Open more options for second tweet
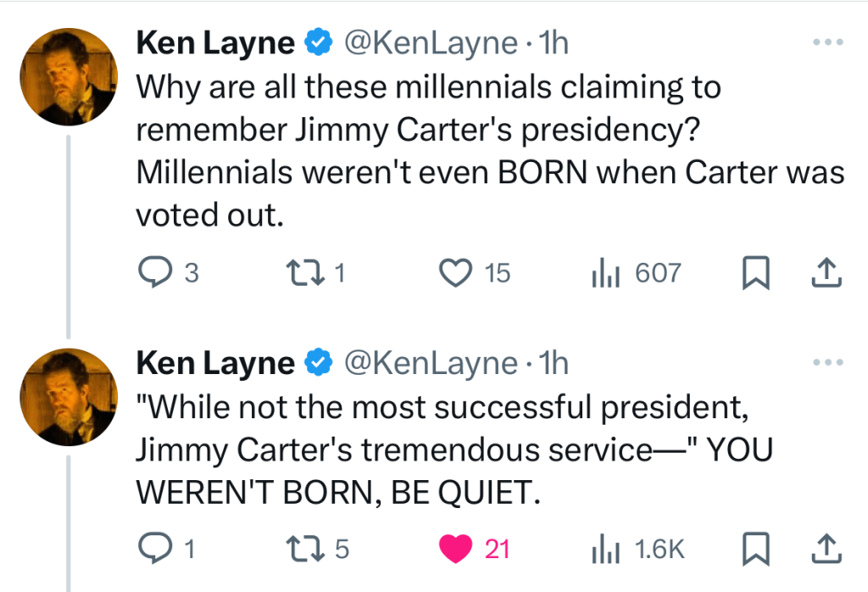Viewport: 868px width, 592px height. click(828, 362)
